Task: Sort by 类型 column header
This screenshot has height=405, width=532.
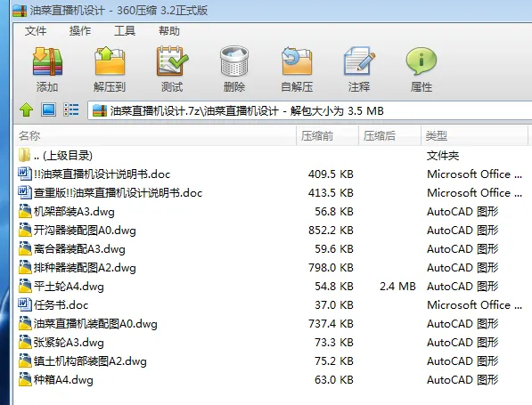Action: (474, 136)
